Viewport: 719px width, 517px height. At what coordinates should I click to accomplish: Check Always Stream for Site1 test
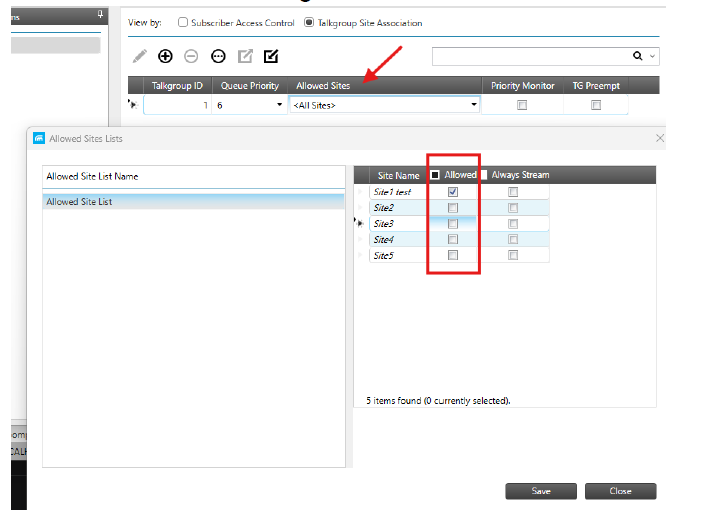[513, 192]
